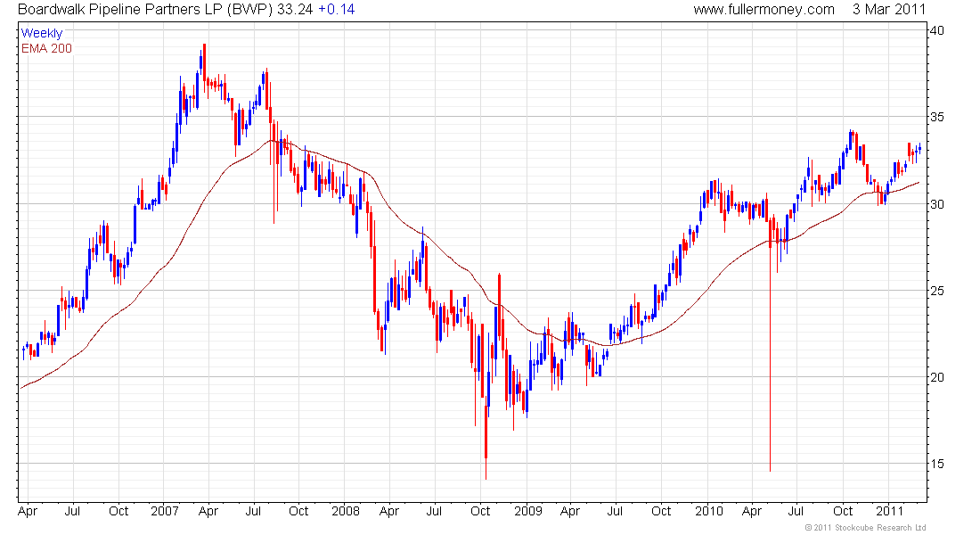The image size is (980, 535).
Task: Click the 2007 year label on time axis
Action: pyautogui.click(x=165, y=511)
